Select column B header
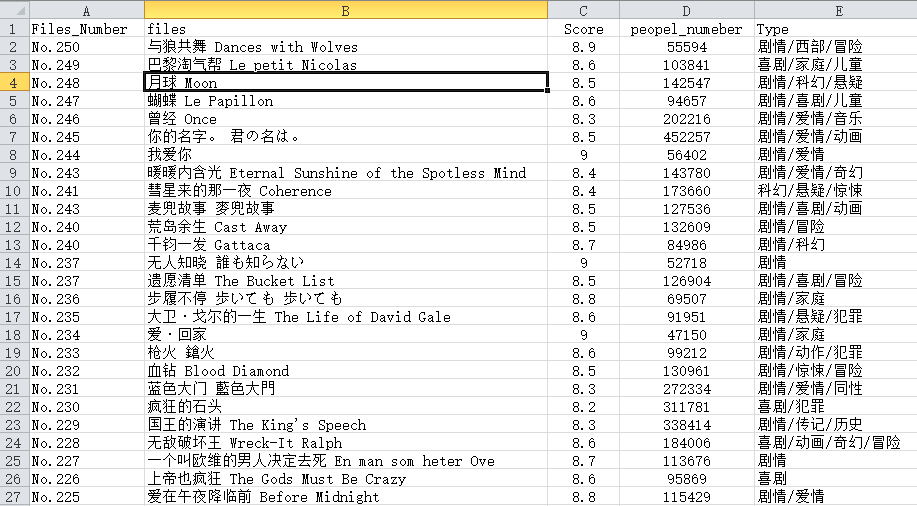917x506 pixels. point(346,10)
